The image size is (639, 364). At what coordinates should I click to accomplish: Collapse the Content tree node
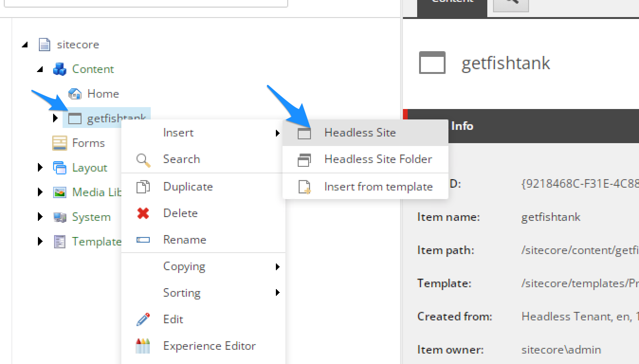coord(40,69)
